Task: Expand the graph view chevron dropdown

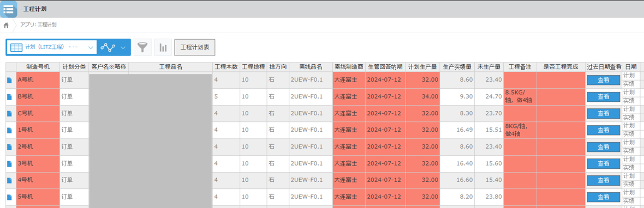Action: [123, 47]
